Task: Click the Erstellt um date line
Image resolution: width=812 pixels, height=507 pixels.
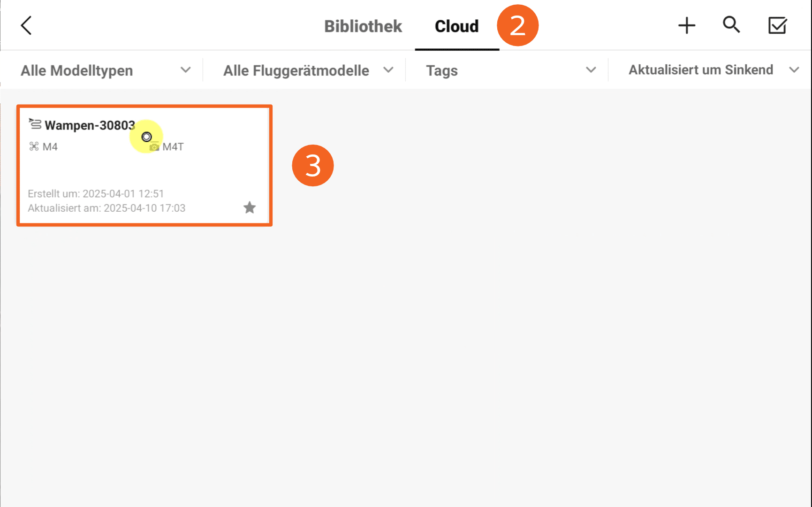Action: [96, 193]
